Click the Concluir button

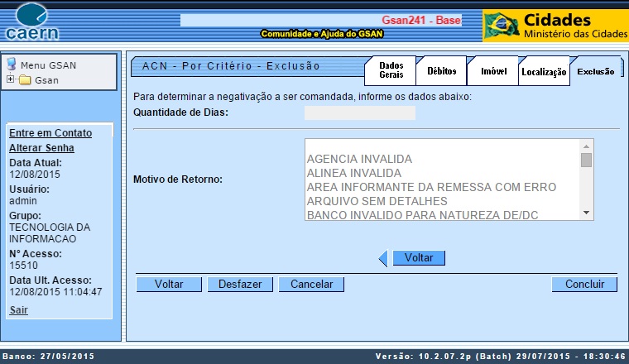click(x=584, y=285)
